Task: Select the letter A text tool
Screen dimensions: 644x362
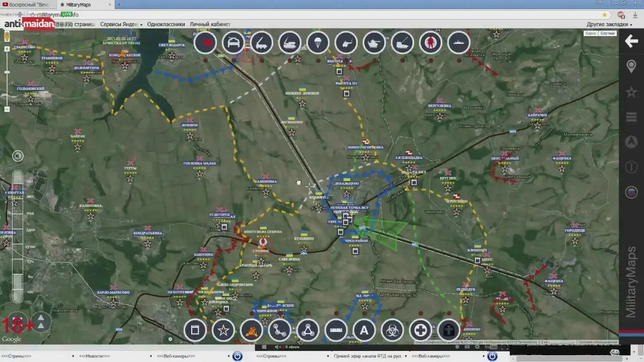Action: pos(364,330)
